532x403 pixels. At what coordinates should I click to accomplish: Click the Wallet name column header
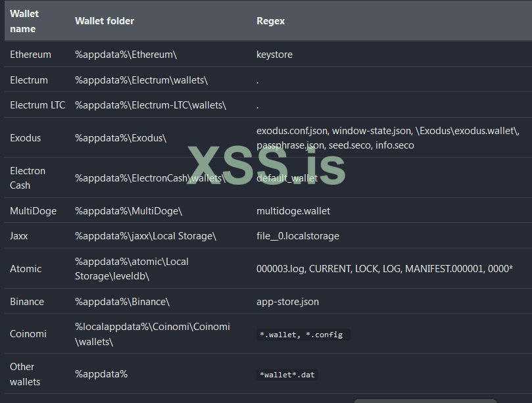24,21
